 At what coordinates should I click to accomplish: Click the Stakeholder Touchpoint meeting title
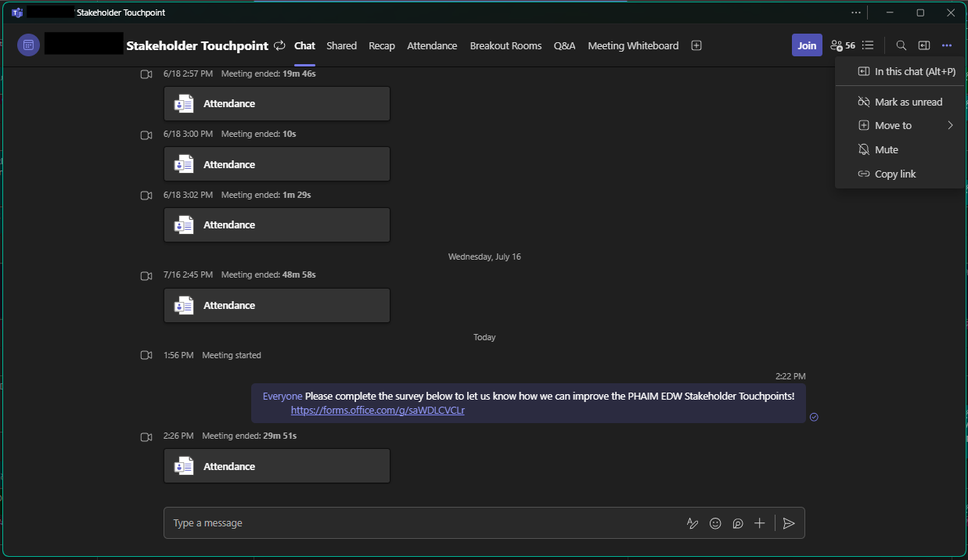pos(197,46)
